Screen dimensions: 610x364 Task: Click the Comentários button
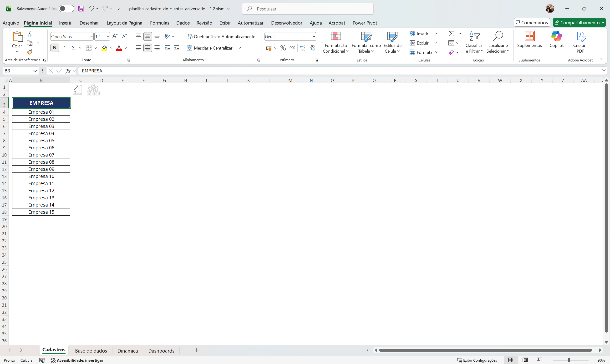532,23
